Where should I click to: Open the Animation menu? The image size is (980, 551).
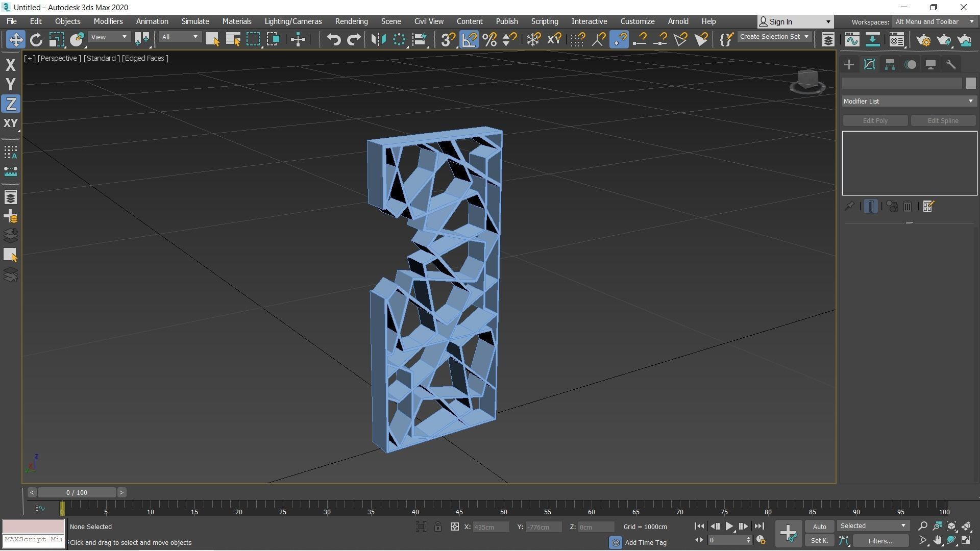tap(152, 21)
